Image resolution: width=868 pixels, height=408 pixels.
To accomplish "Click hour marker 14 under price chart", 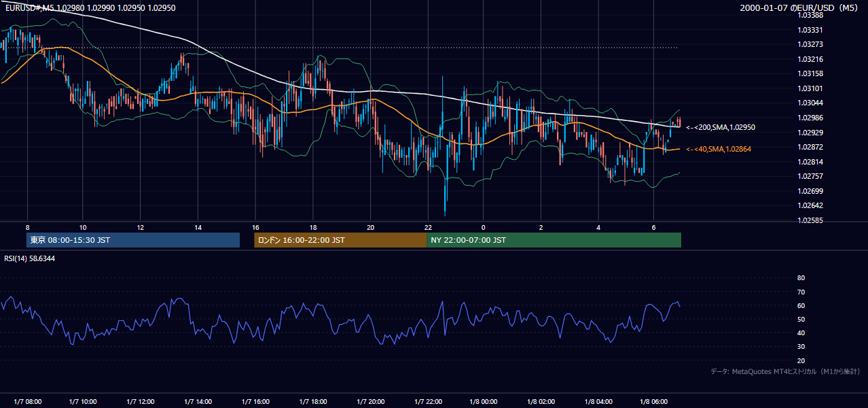I will [198, 227].
